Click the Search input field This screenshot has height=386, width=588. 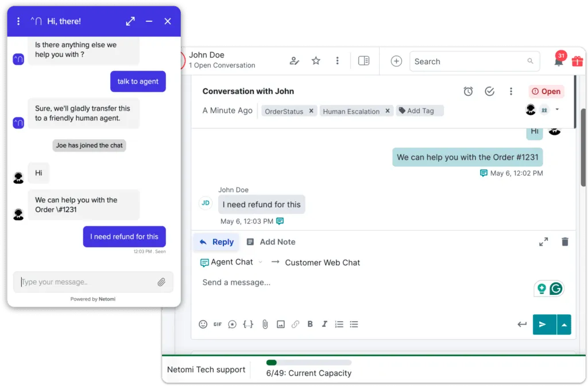tap(468, 61)
